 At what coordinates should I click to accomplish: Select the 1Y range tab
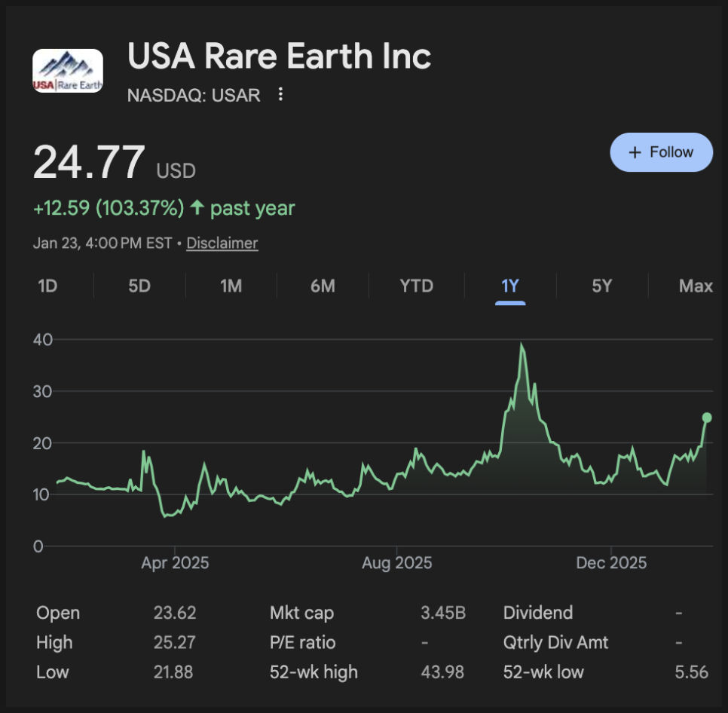[x=510, y=286]
